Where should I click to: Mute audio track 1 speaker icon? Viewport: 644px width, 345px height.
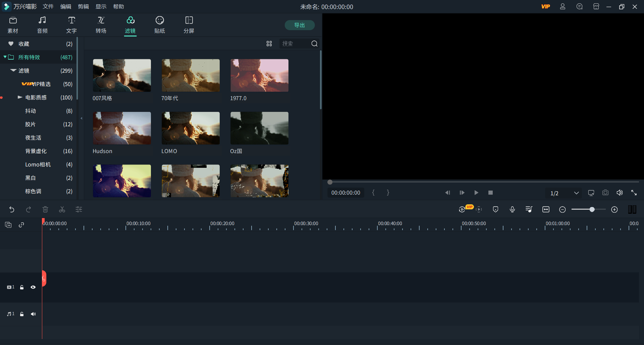(33, 314)
